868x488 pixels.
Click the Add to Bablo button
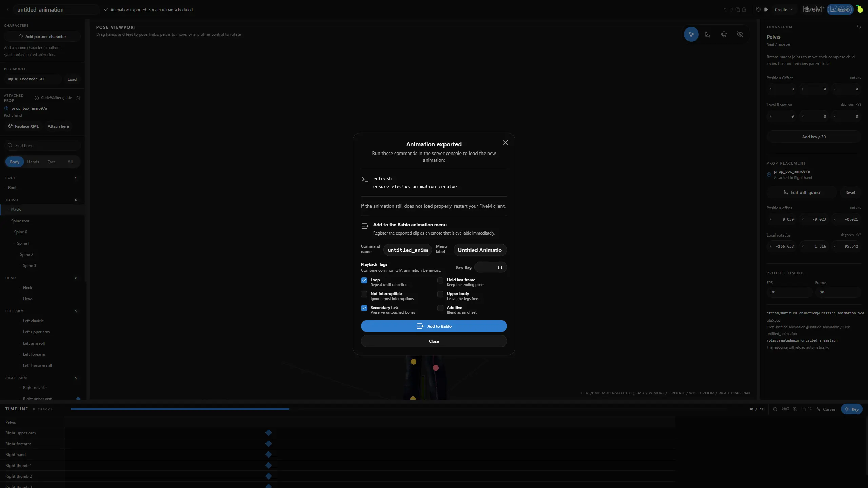(x=434, y=326)
